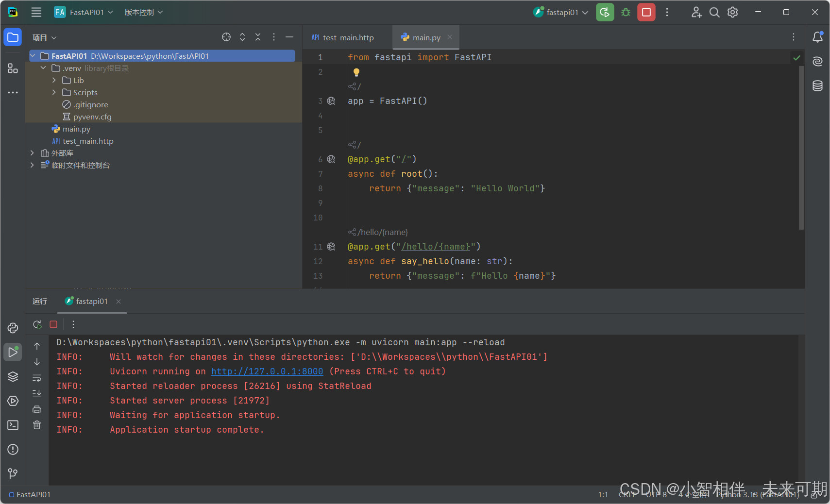Show more tool windows ellipsis in left sidebar
Screen dimensions: 830x504
(13, 92)
